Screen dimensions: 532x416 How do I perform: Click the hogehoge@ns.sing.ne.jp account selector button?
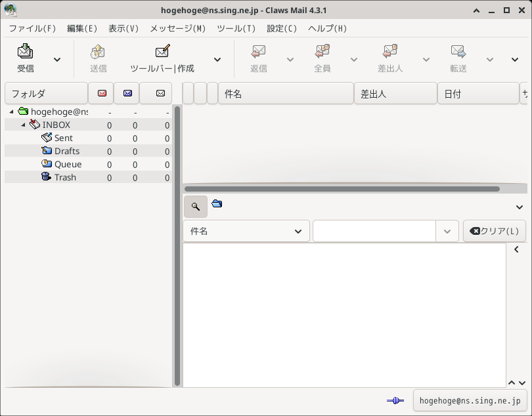[470, 401]
